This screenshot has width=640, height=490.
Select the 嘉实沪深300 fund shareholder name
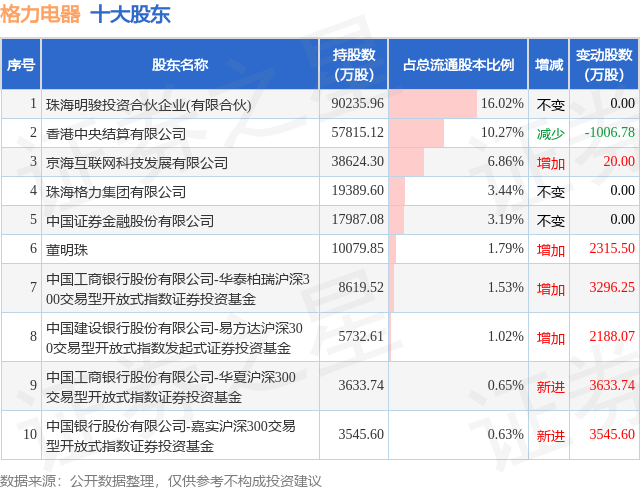pos(171,436)
